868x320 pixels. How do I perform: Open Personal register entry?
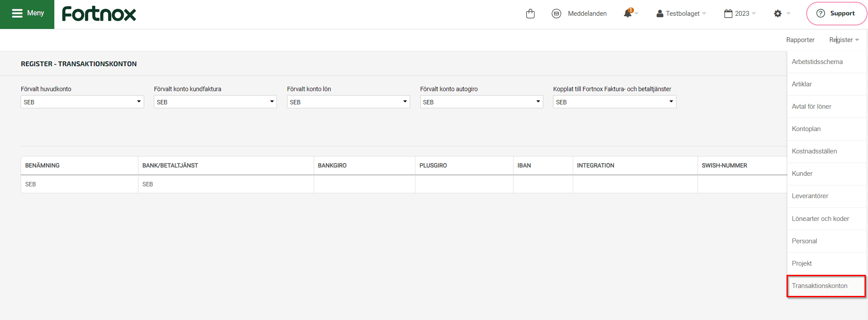click(826, 241)
